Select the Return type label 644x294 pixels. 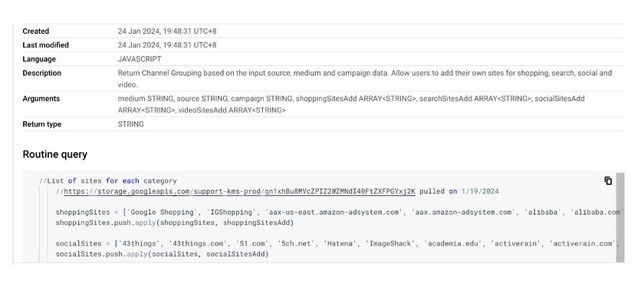click(42, 124)
